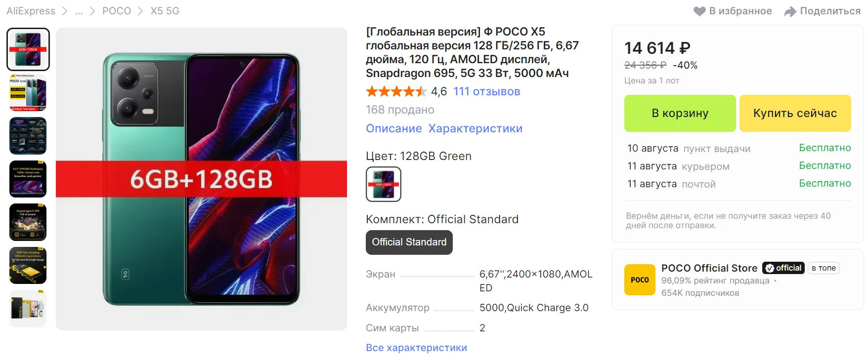Select the Official Standard kit option
The image size is (868, 359).
(x=409, y=242)
